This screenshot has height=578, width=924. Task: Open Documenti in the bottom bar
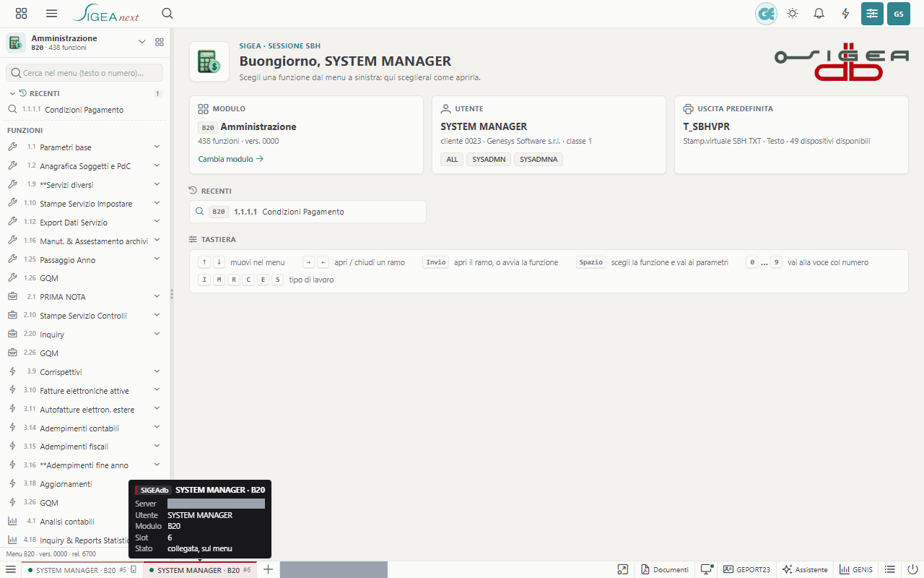click(x=665, y=570)
